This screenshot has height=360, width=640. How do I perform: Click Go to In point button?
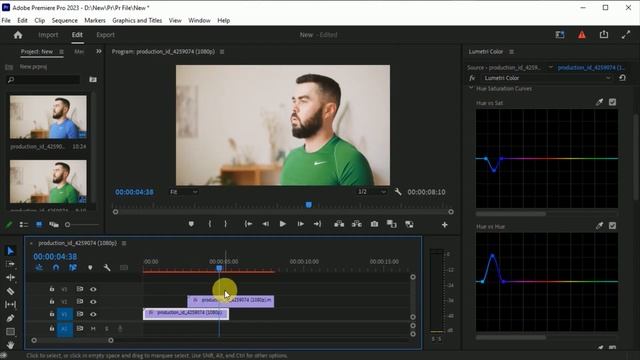(248, 224)
